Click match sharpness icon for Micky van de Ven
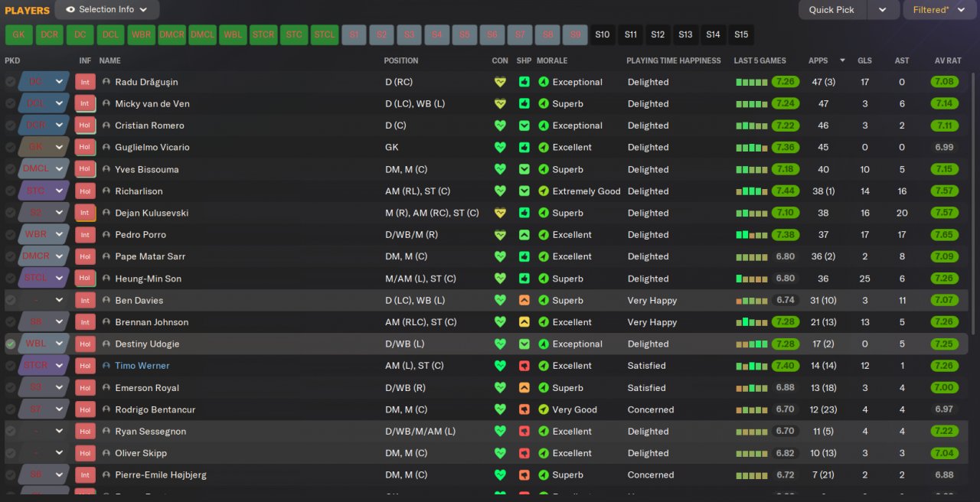The image size is (980, 502). (524, 104)
